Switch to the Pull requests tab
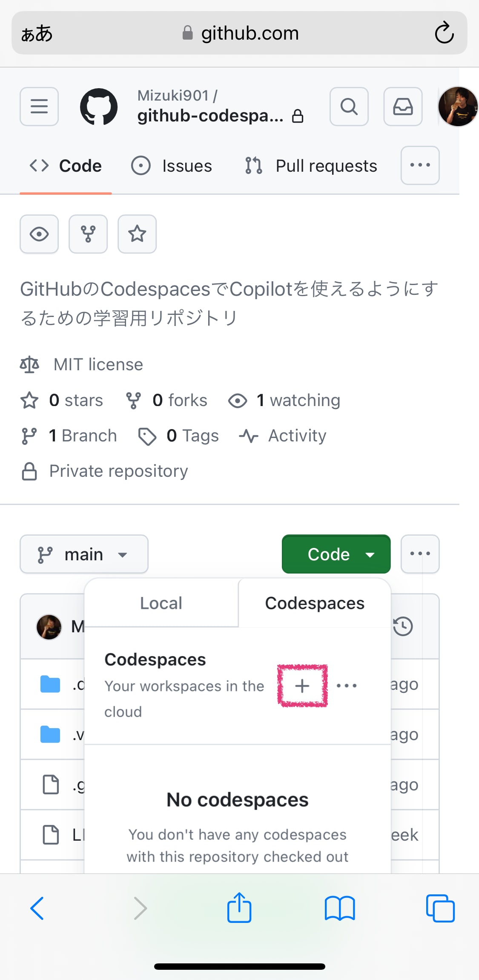This screenshot has width=479, height=980. pyautogui.click(x=311, y=166)
